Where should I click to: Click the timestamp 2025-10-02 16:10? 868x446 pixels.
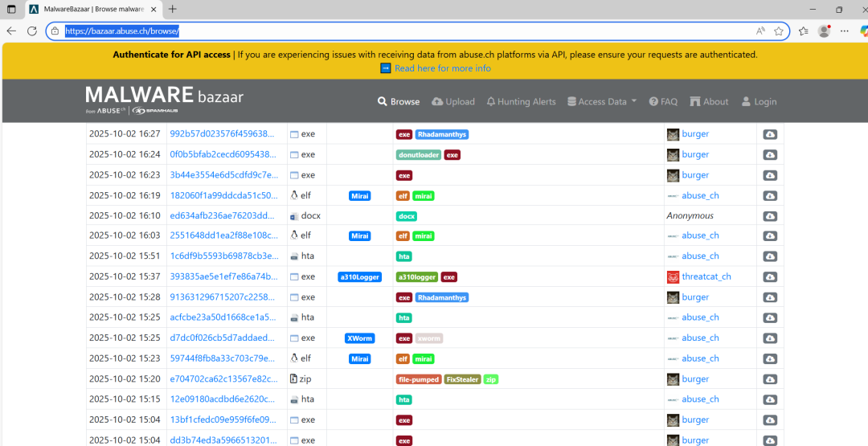[x=125, y=216]
